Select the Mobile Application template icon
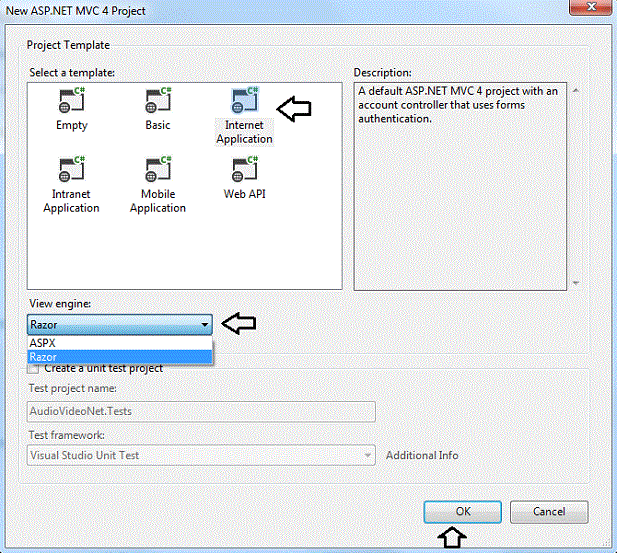This screenshot has width=617, height=554. pyautogui.click(x=158, y=169)
